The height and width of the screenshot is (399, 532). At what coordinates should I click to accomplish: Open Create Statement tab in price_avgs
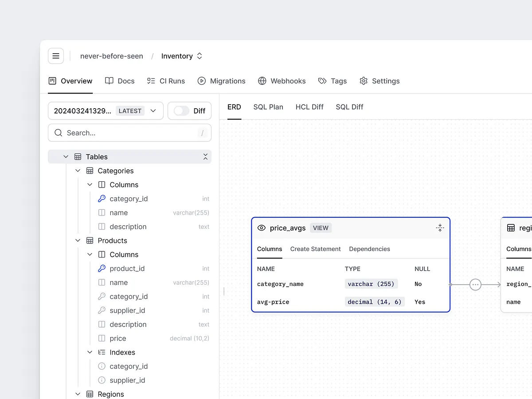click(x=315, y=249)
